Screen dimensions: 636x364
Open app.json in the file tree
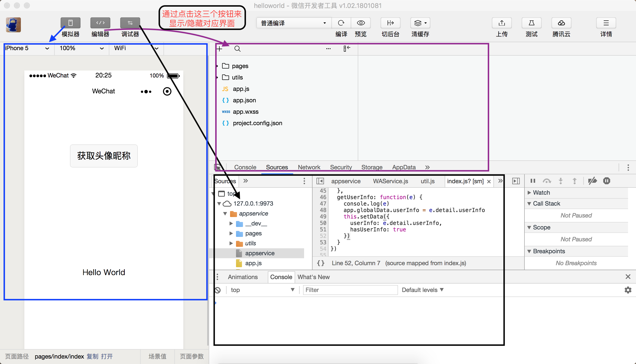click(244, 100)
